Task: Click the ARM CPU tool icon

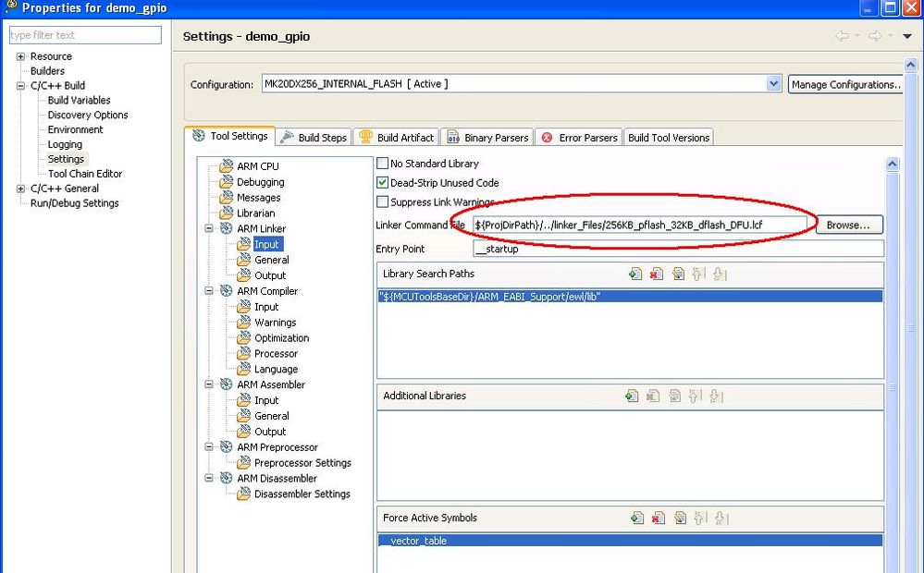Action: click(x=227, y=166)
